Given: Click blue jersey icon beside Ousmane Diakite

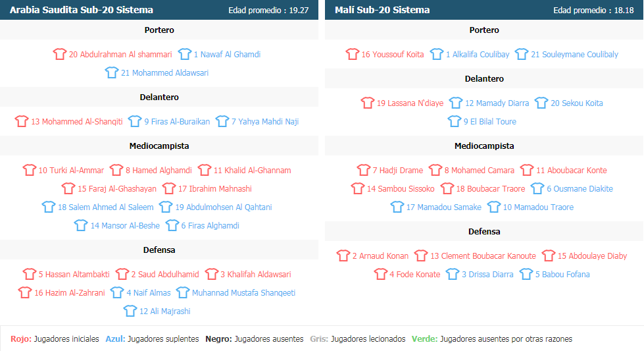Looking at the screenshot, I should point(537,188).
